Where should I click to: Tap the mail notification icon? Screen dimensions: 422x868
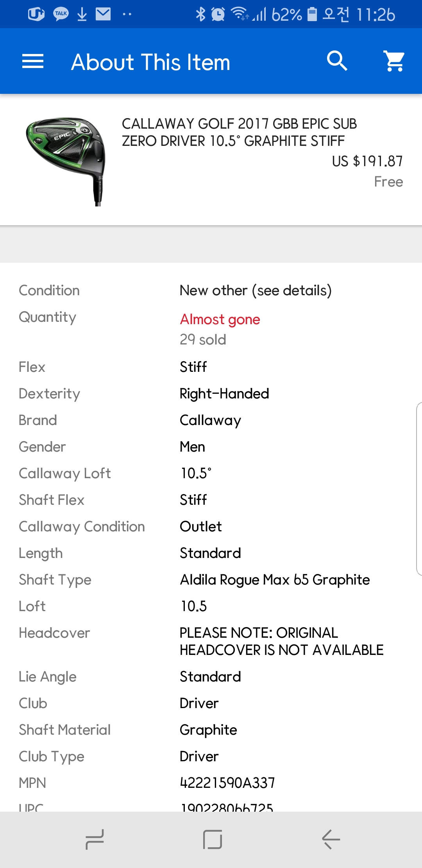click(x=103, y=14)
